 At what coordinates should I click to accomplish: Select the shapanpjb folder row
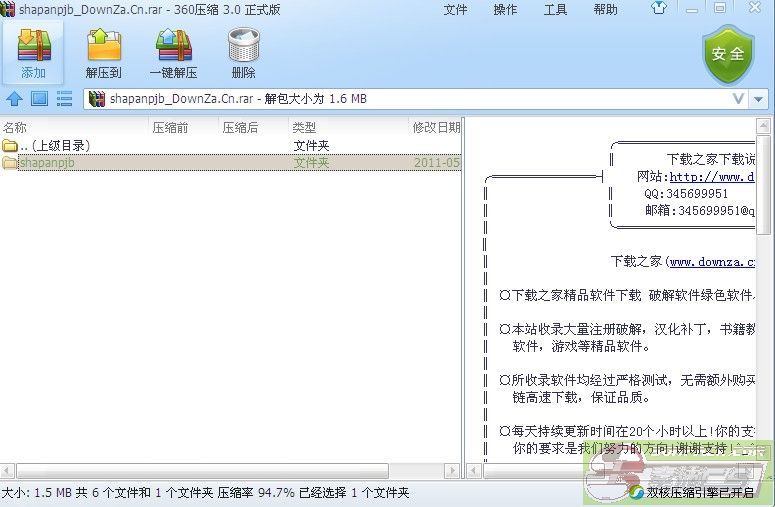(48, 162)
